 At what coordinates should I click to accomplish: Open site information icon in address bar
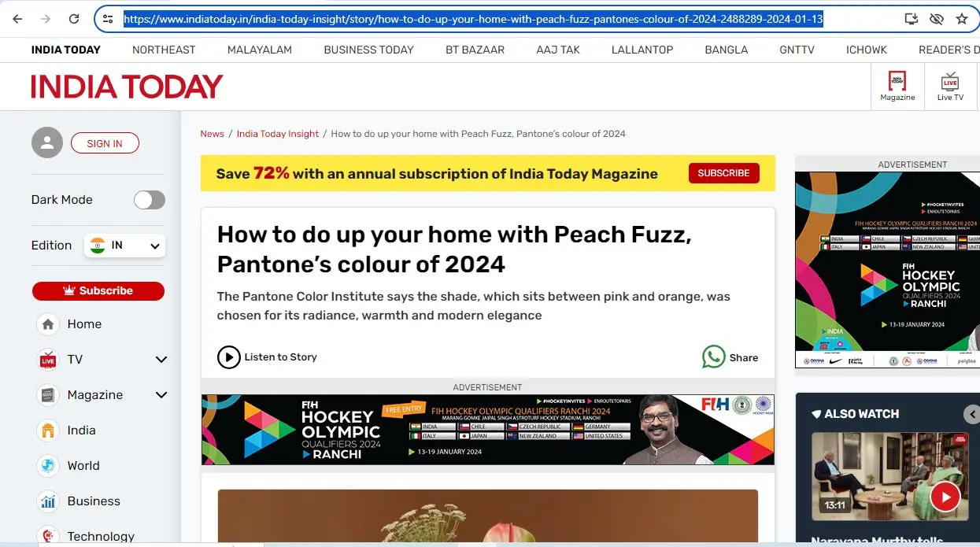pyautogui.click(x=109, y=19)
